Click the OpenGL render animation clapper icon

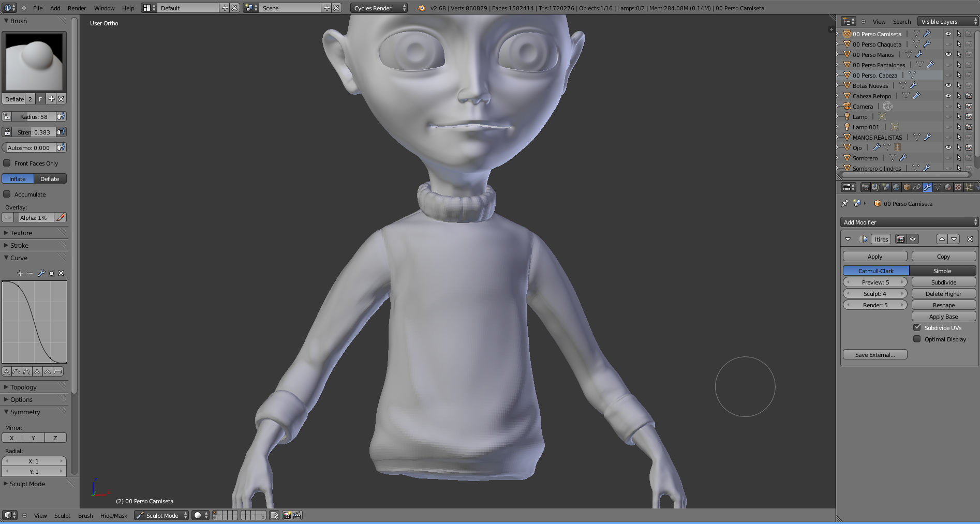coord(297,515)
